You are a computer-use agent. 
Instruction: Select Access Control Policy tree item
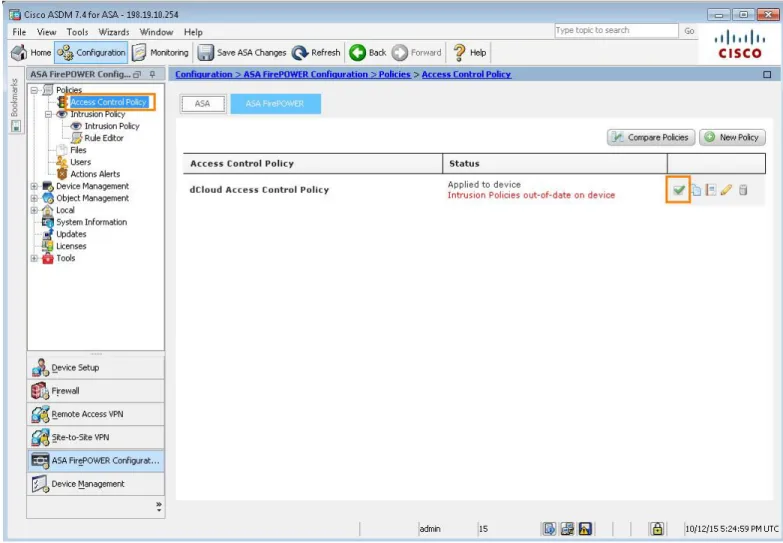[108, 102]
